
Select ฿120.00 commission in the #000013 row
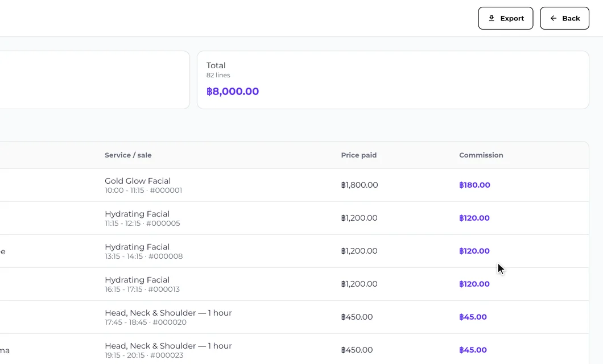point(474,284)
